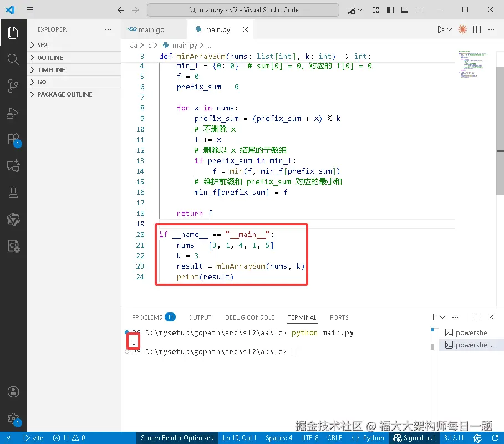This screenshot has width=504, height=444.
Task: Open the hamburger application menu
Action: [x=30, y=9]
